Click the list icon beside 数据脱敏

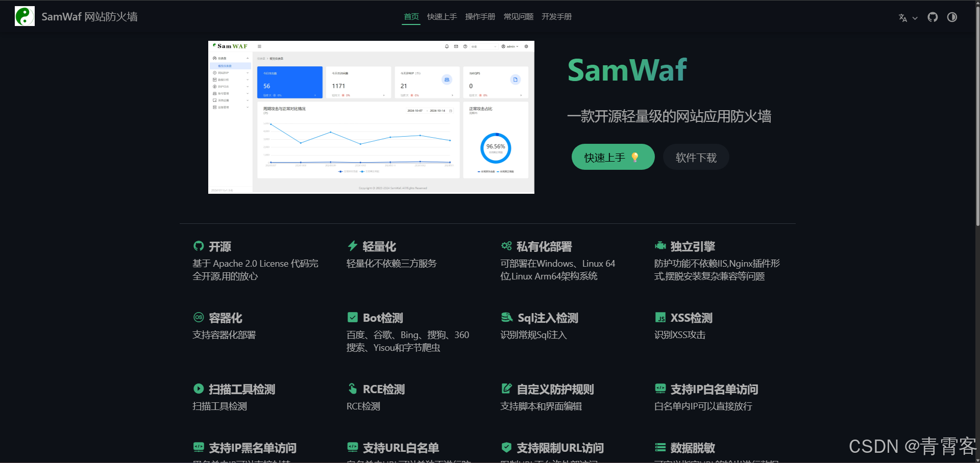(660, 447)
